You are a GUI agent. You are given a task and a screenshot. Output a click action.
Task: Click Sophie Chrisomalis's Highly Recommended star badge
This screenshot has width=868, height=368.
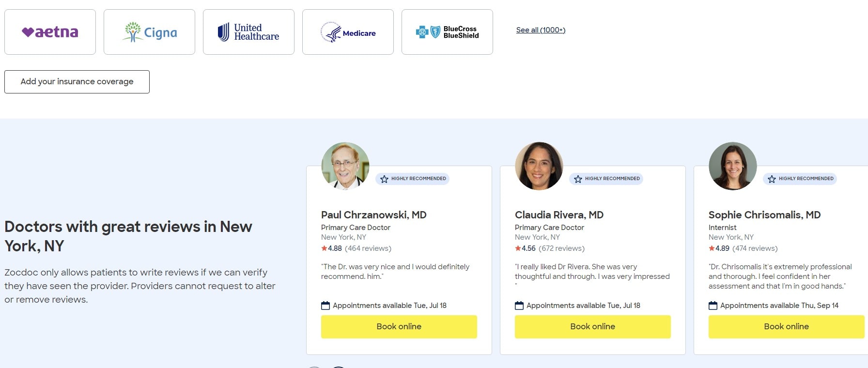[x=800, y=179]
